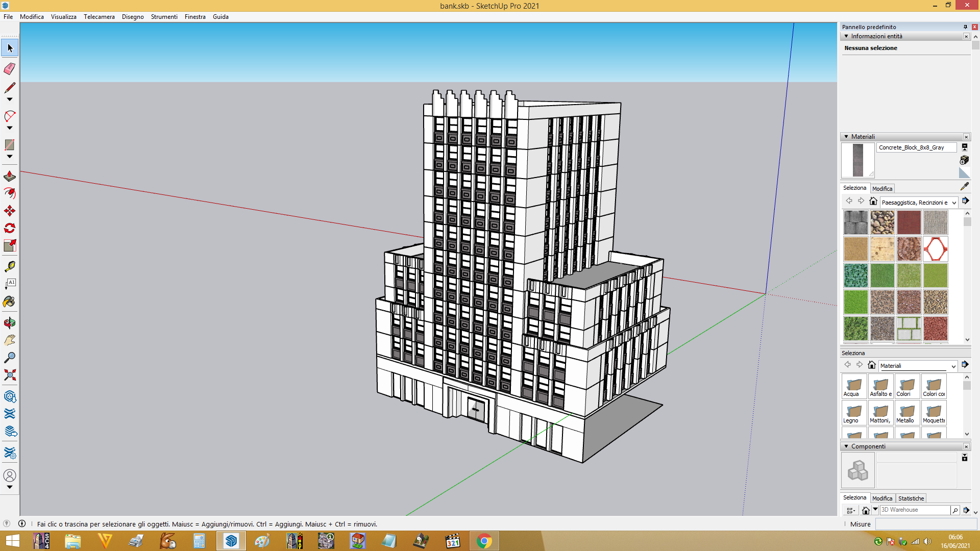Screen dimensions: 980x551
Task: Open components view options dropdown
Action: point(850,510)
